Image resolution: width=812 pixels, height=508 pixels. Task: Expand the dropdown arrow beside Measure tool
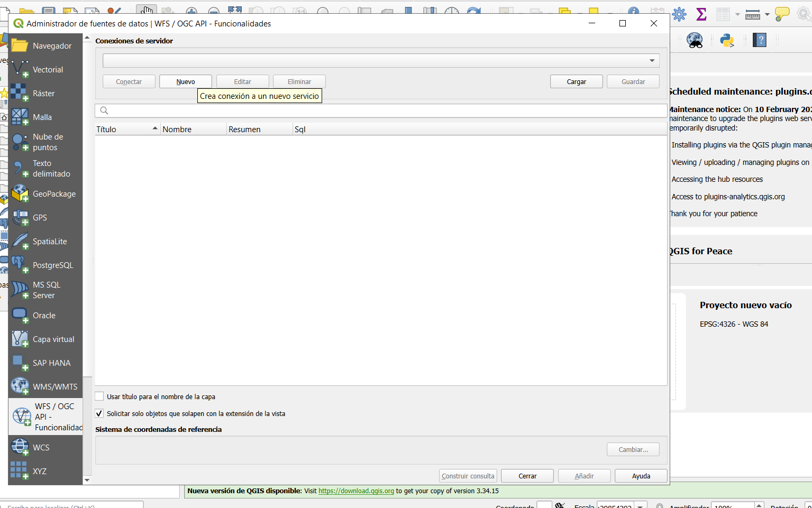pos(767,15)
